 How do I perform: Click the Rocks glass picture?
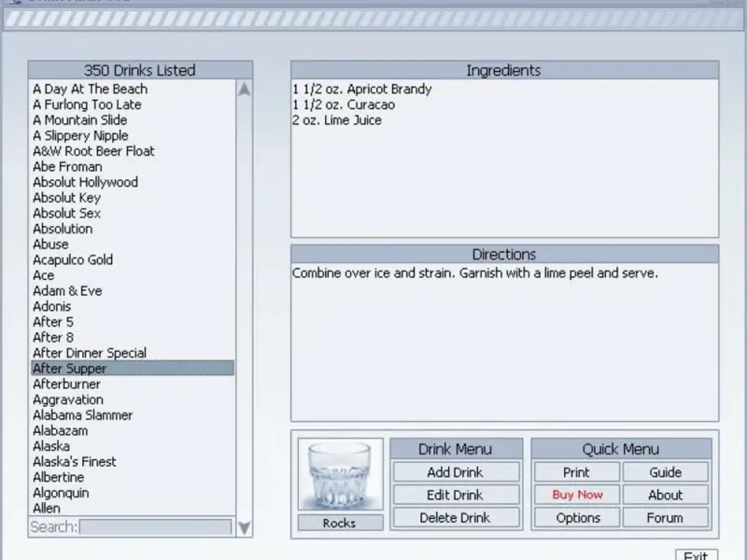pyautogui.click(x=340, y=474)
